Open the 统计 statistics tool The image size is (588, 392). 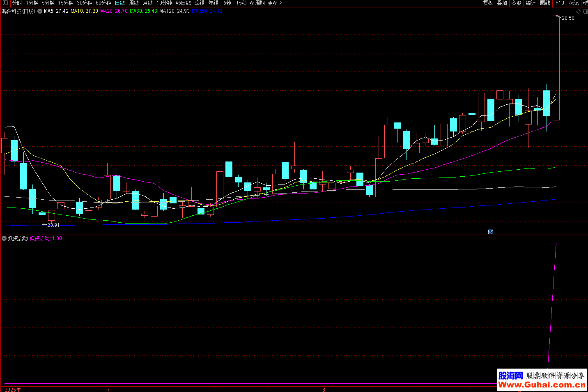pyautogui.click(x=531, y=3)
